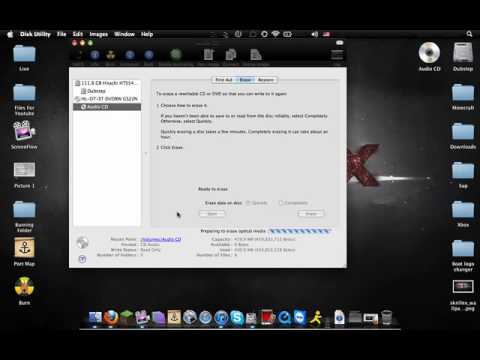Select the Dubstep volume in sidebar
This screenshot has width=480, height=360.
point(107,91)
